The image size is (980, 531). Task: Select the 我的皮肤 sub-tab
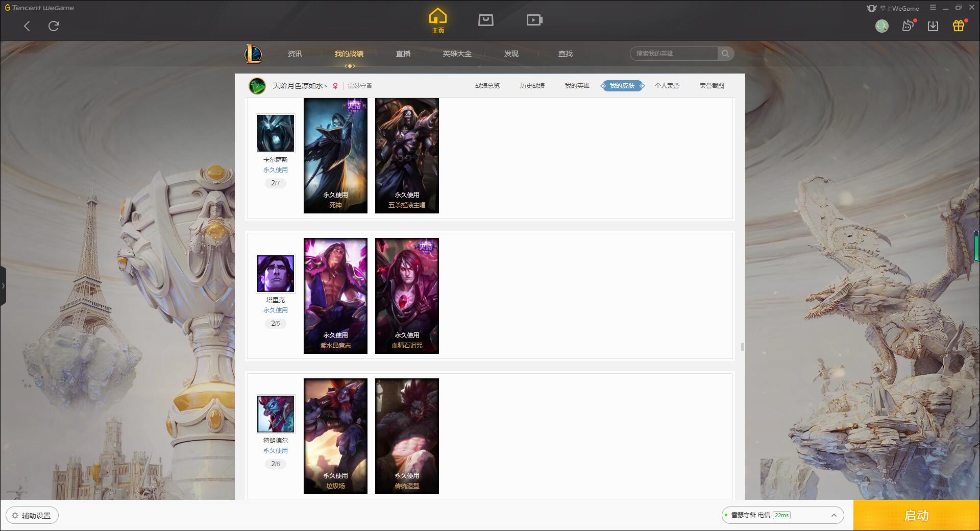click(x=622, y=86)
